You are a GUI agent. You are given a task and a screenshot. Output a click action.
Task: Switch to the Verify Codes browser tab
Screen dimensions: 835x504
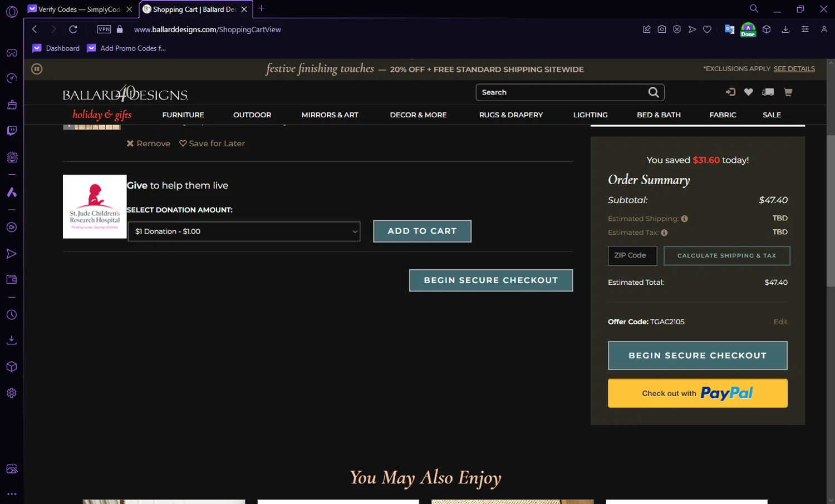(79, 9)
